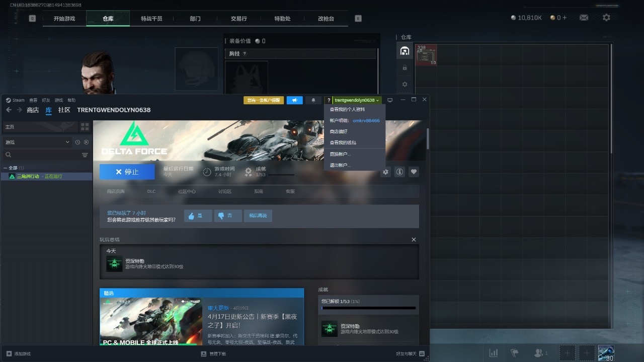Show Delta Force game info icon
Viewport: 644px width, 362px height.
click(399, 172)
